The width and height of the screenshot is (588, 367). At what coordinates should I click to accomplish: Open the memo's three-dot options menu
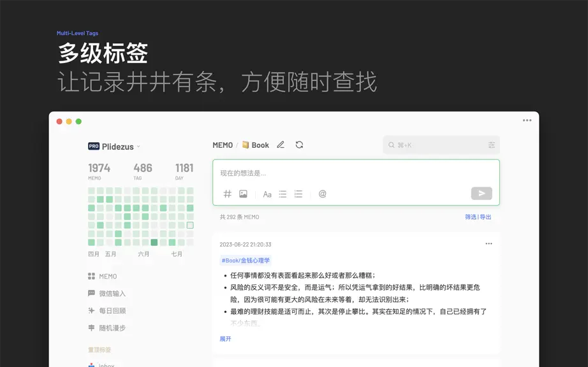[489, 243]
